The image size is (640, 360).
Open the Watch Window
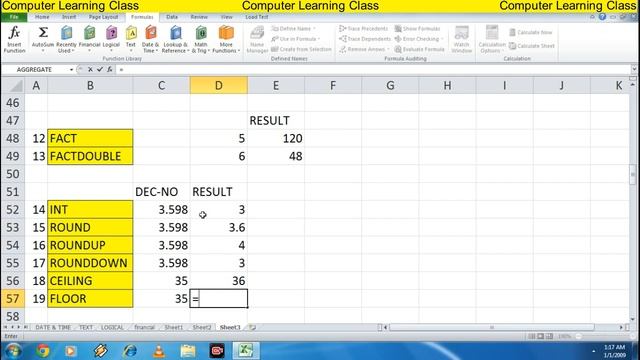pos(462,39)
